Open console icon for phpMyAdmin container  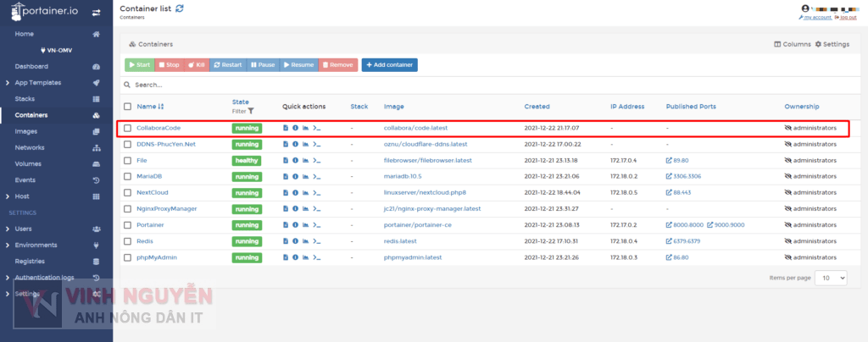(x=317, y=258)
